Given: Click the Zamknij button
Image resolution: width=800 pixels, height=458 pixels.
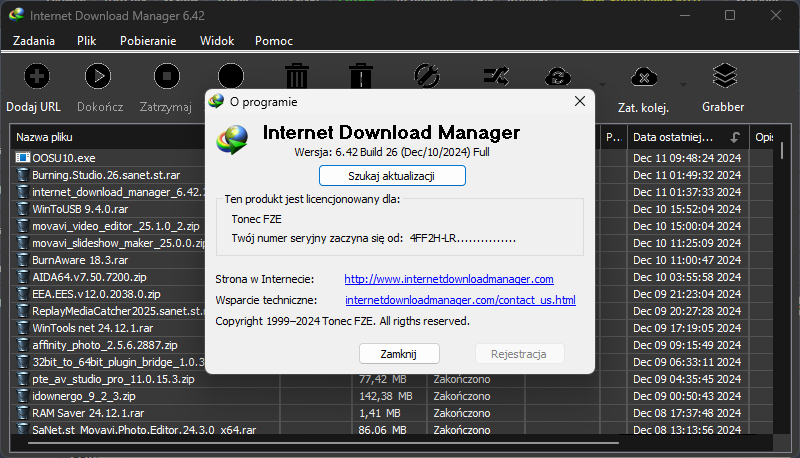Looking at the screenshot, I should click(399, 354).
